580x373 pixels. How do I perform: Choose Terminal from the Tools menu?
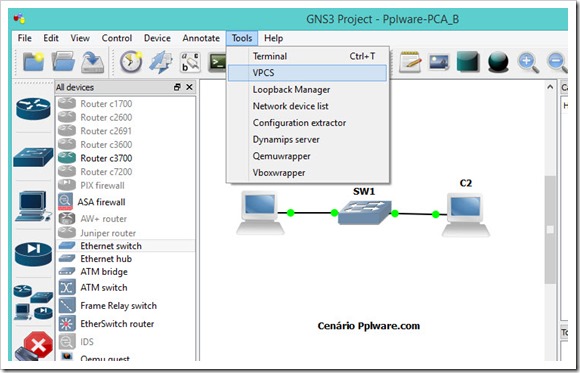click(x=308, y=56)
